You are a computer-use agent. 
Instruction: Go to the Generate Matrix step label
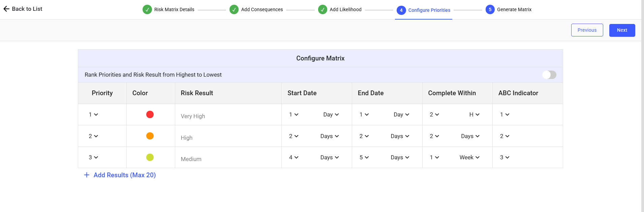tap(514, 9)
